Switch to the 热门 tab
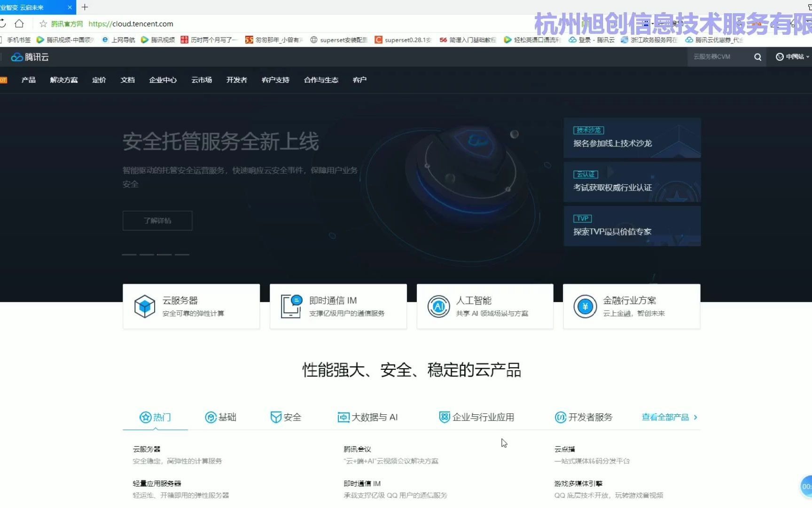 click(x=155, y=417)
